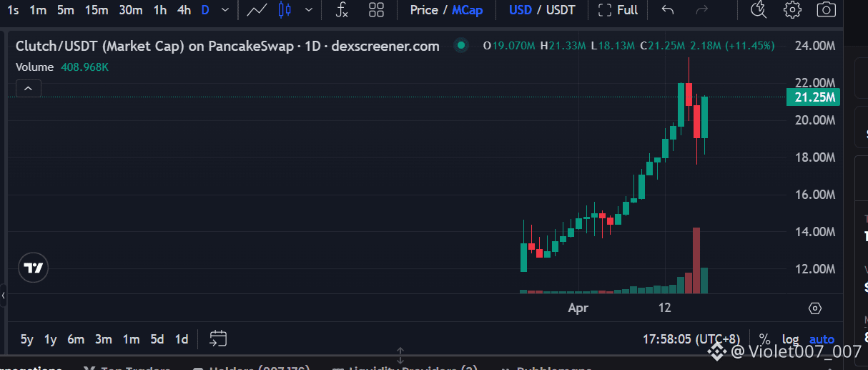
Task: Click the Clutch/USDT chart title
Action: (227, 46)
